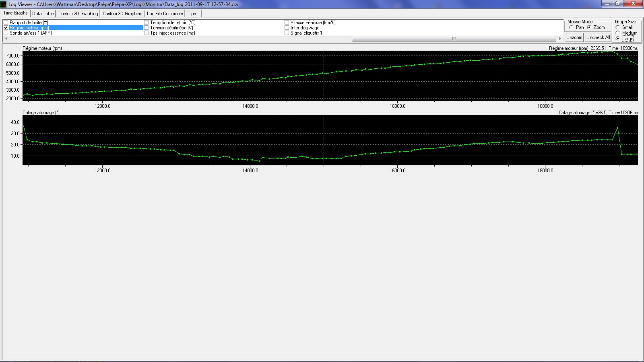This screenshot has width=644, height=362.
Task: Click the Régime moteur (rpm) graph title
Action: [42, 48]
